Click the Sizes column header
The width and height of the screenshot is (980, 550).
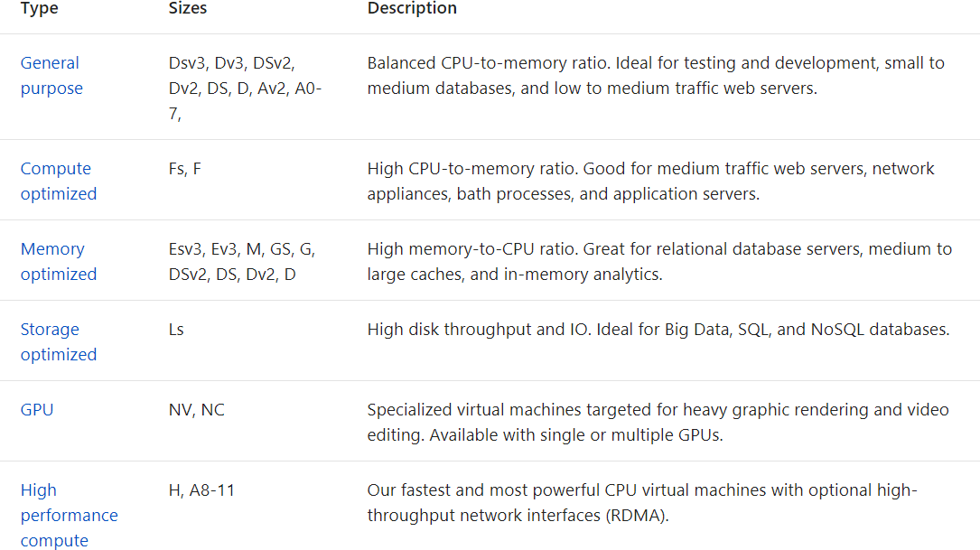[188, 8]
